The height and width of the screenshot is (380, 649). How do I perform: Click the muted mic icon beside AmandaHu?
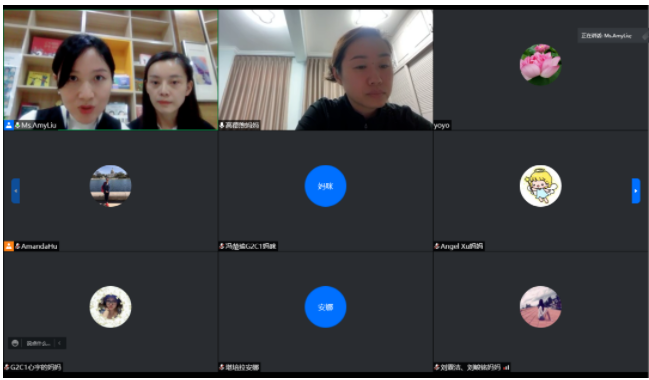pyautogui.click(x=18, y=246)
